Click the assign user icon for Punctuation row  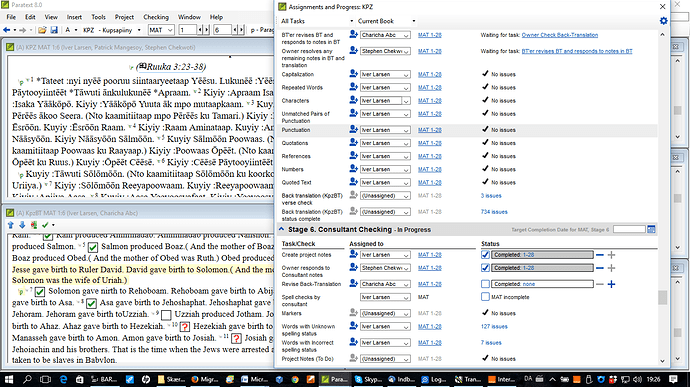(x=353, y=129)
